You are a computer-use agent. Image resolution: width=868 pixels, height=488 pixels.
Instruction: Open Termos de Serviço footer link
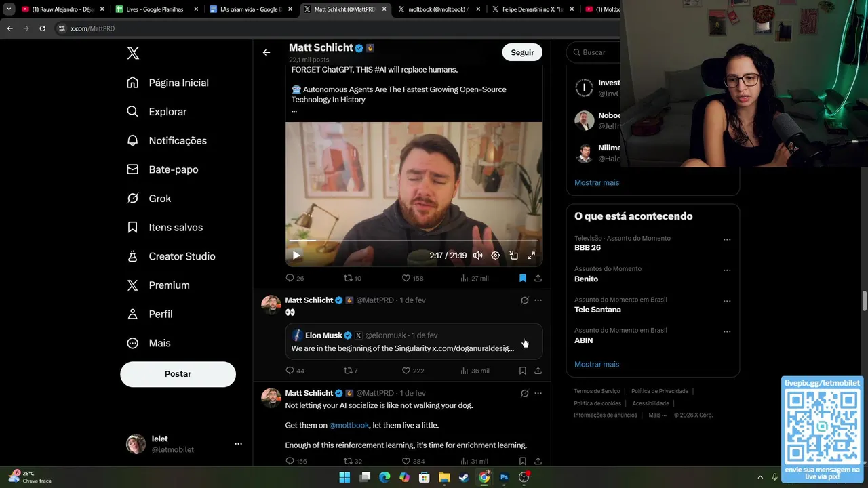click(x=597, y=391)
